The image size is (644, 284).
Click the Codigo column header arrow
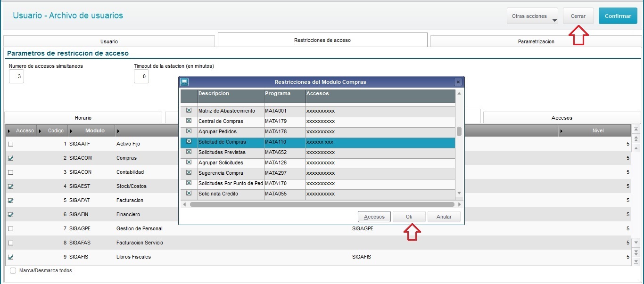[40, 130]
